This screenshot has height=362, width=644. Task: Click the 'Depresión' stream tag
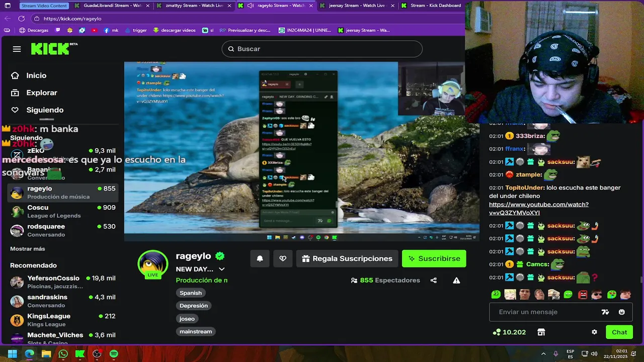tap(194, 306)
